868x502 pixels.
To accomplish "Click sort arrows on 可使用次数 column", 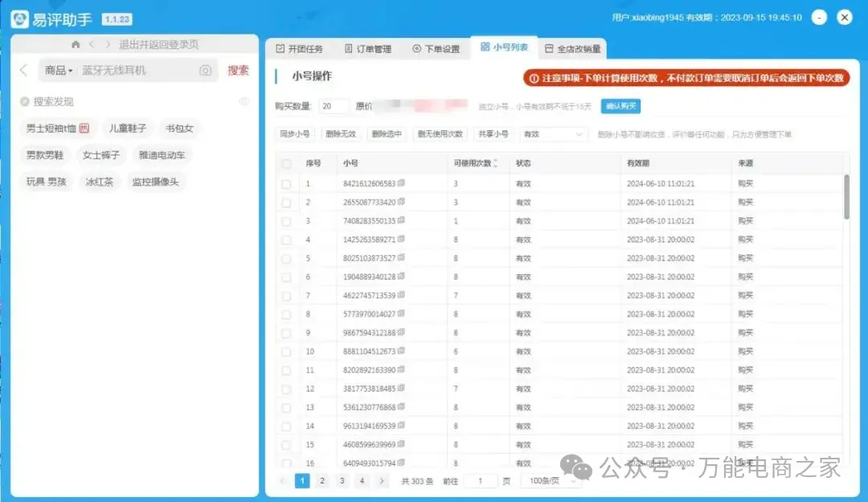I will [495, 163].
